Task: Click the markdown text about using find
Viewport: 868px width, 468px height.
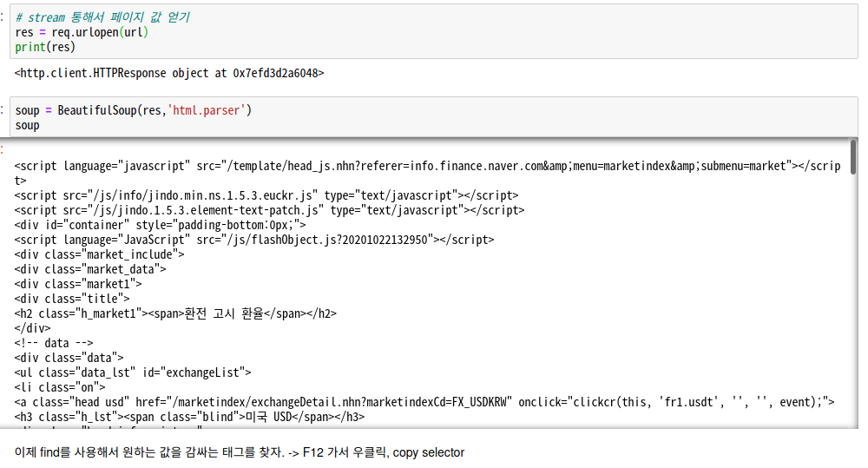Action: [240, 452]
